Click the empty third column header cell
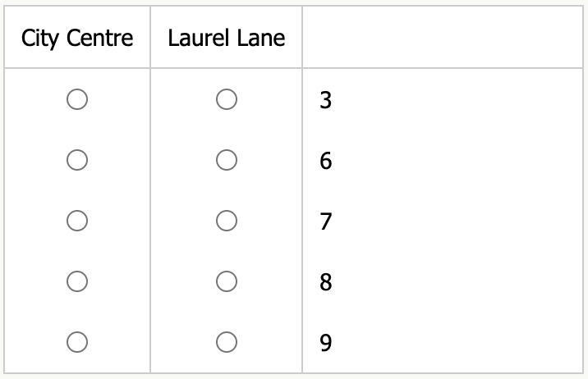The height and width of the screenshot is (379, 588). point(442,38)
